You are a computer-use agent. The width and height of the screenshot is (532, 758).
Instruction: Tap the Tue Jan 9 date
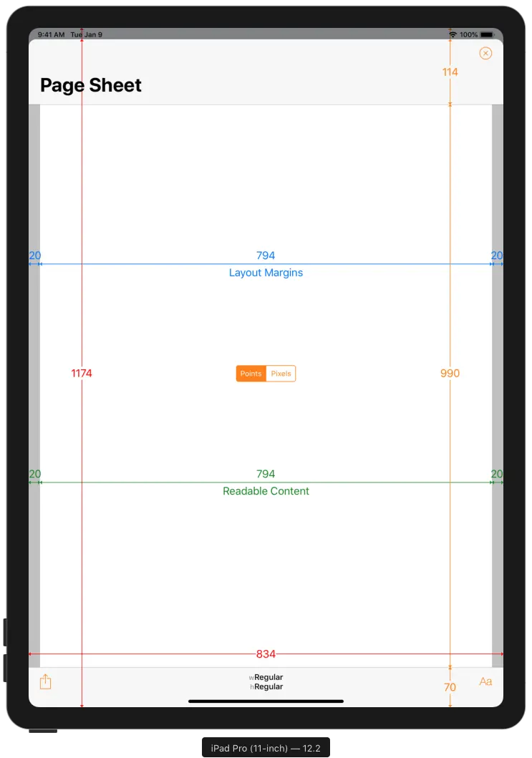[x=87, y=35]
